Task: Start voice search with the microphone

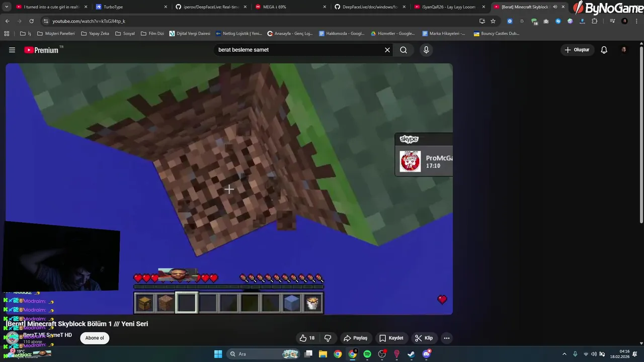Action: [426, 50]
